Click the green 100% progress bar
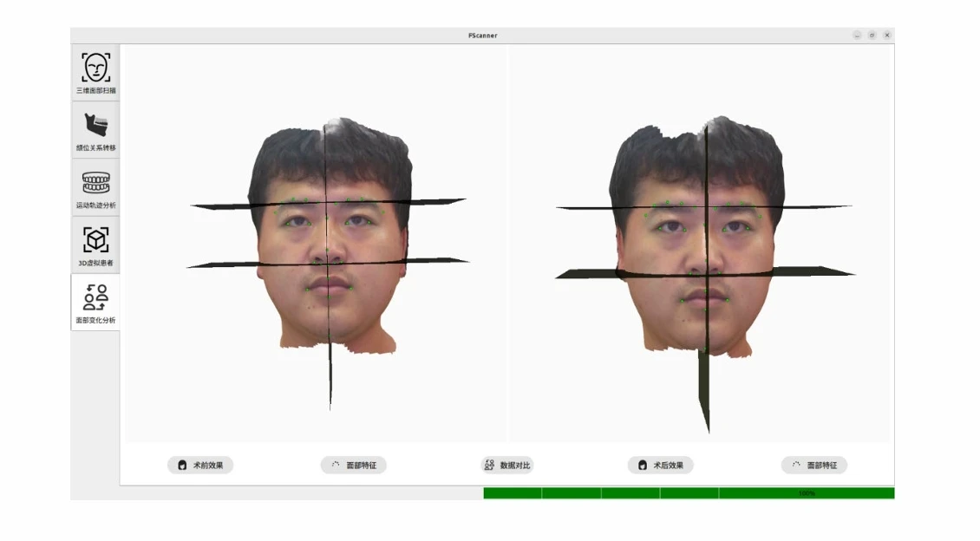Image resolution: width=980 pixels, height=541 pixels. click(x=689, y=493)
